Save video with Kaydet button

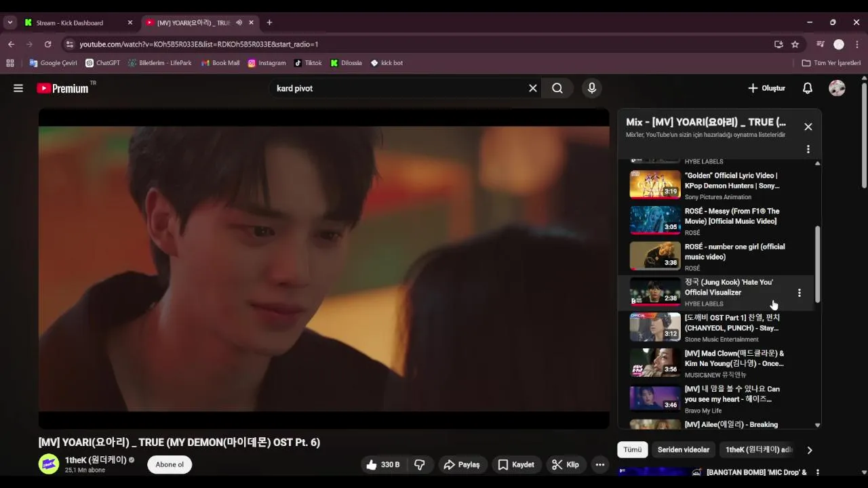click(517, 464)
